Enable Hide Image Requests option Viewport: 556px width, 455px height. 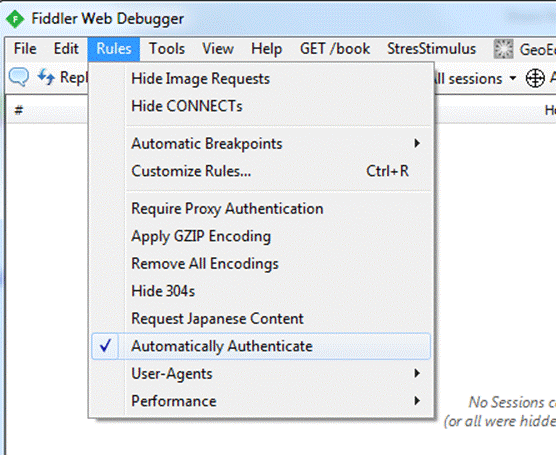[261, 79]
